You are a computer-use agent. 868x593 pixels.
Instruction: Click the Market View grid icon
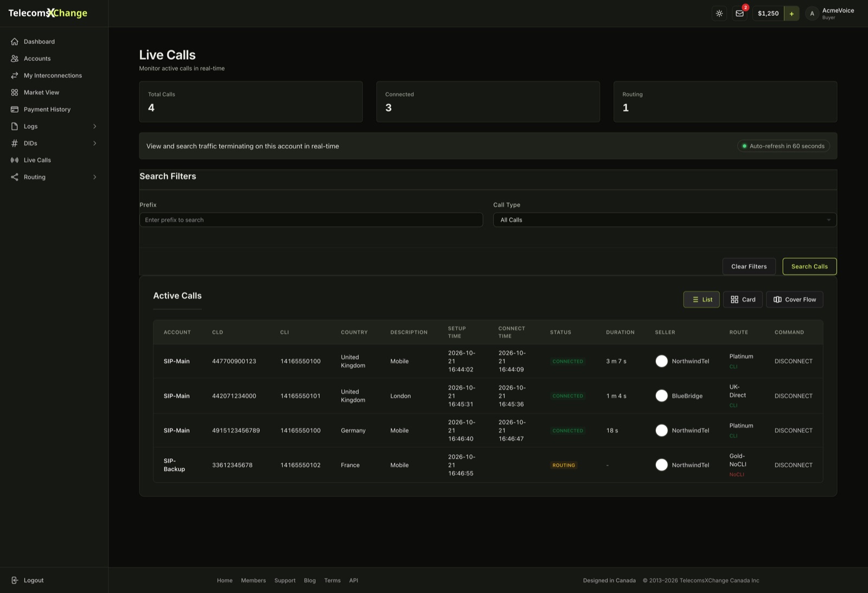(15, 92)
